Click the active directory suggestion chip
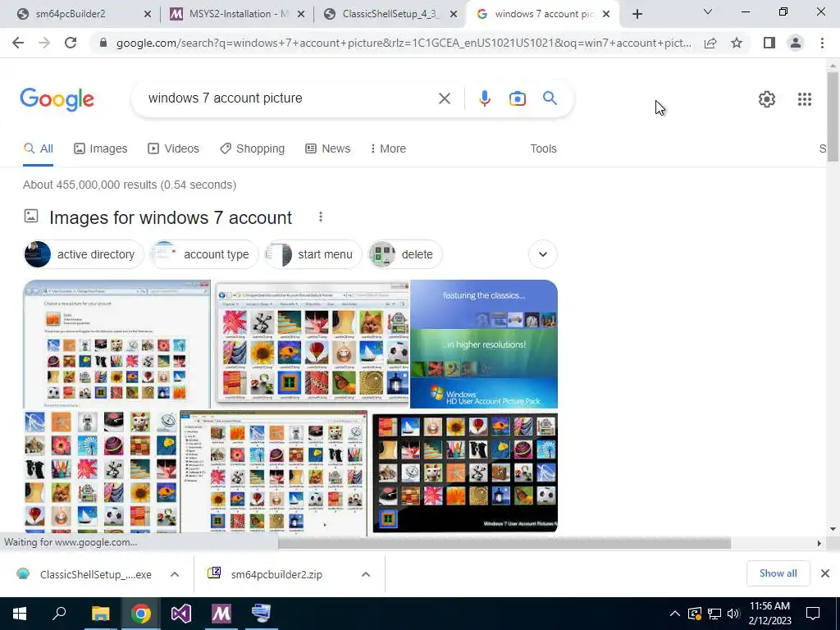This screenshot has width=840, height=630. pos(84,254)
